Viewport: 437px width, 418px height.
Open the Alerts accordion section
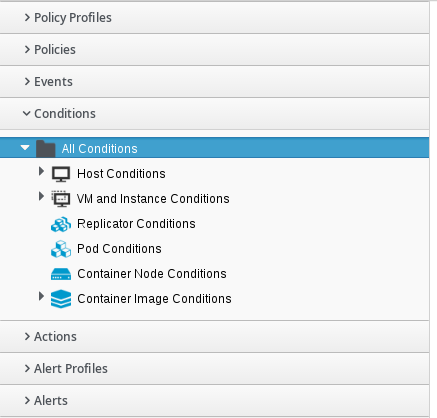click(x=214, y=401)
